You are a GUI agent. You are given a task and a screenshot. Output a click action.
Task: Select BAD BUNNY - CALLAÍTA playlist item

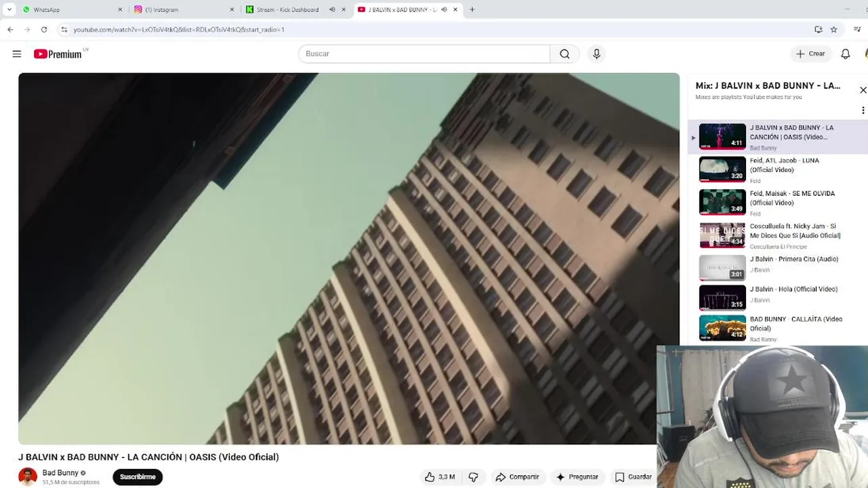point(778,328)
